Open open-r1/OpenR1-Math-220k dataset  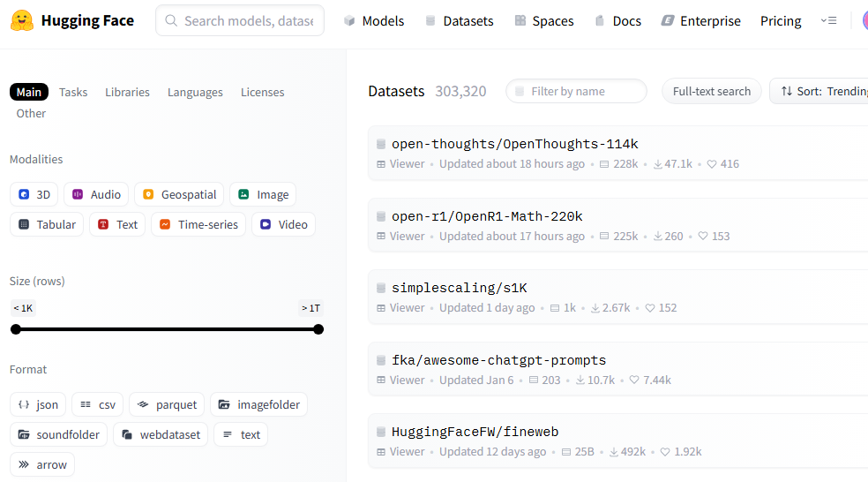(x=487, y=216)
